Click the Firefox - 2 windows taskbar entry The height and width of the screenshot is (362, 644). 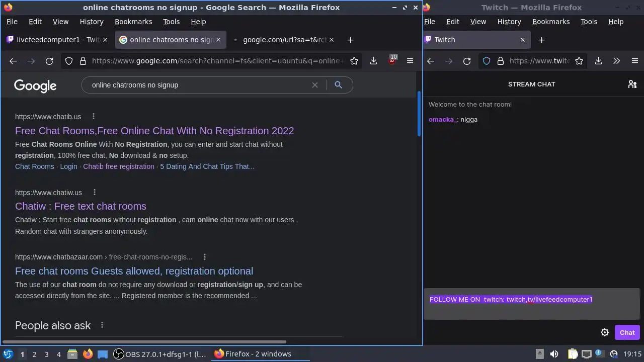(261, 354)
